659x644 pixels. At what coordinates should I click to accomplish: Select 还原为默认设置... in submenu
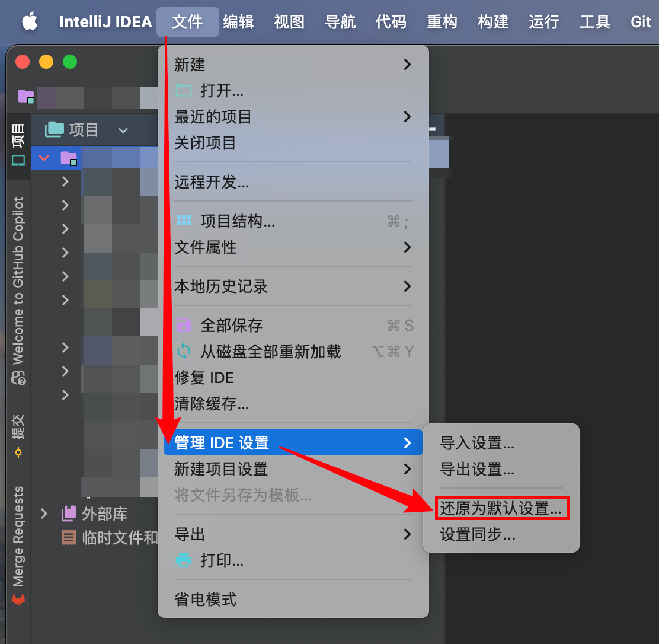pyautogui.click(x=501, y=509)
